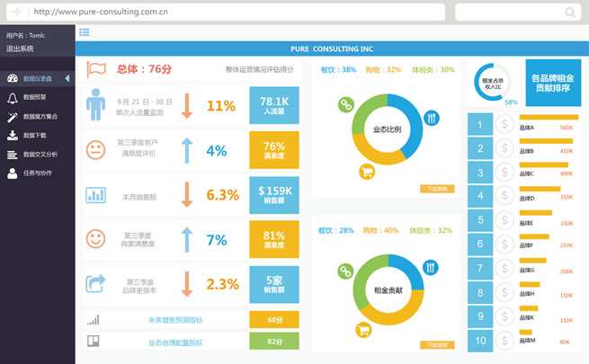Click the bell icon for 数据预警
This screenshot has width=589, height=364.
coord(12,97)
